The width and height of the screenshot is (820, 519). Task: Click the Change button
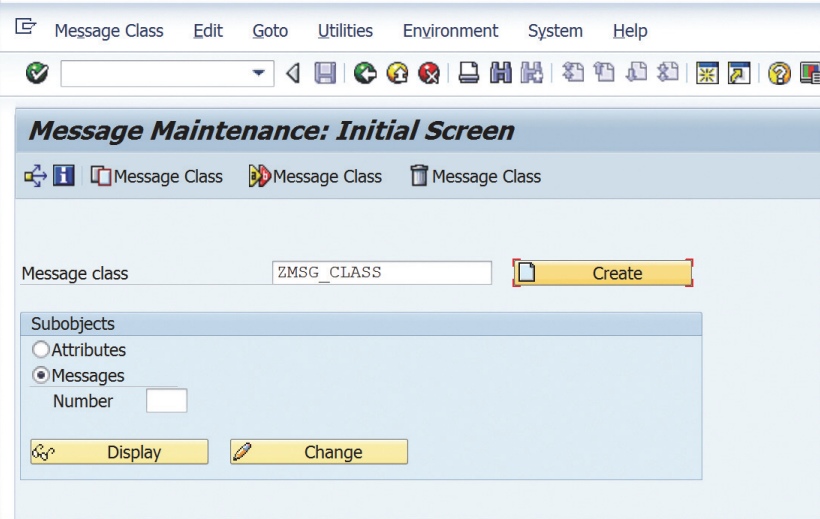point(319,452)
